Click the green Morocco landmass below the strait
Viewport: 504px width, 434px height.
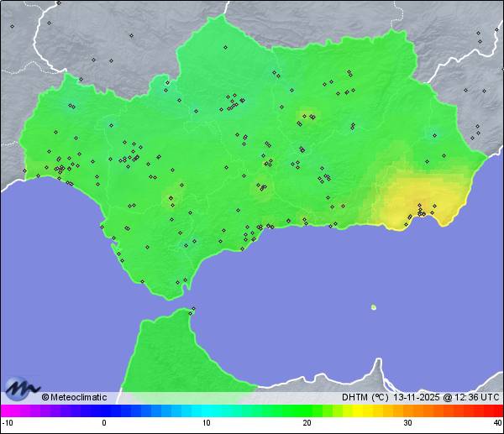tap(168, 353)
